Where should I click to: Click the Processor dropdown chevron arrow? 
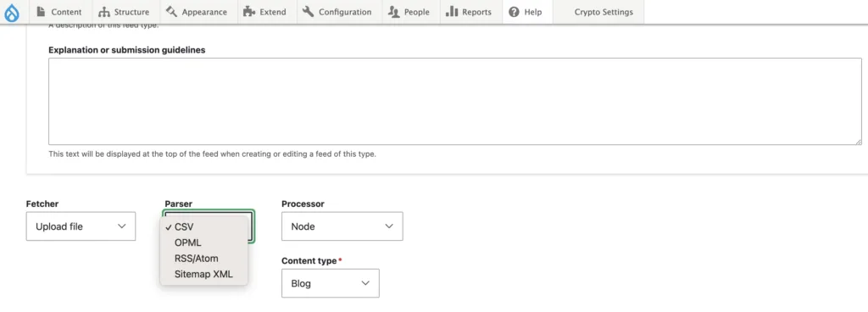(389, 226)
